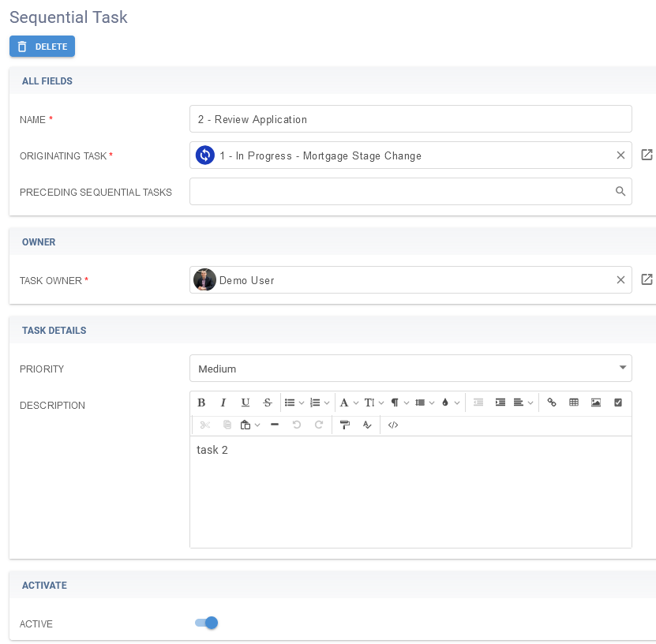
Task: Insert an image in the description
Action: pyautogui.click(x=596, y=402)
